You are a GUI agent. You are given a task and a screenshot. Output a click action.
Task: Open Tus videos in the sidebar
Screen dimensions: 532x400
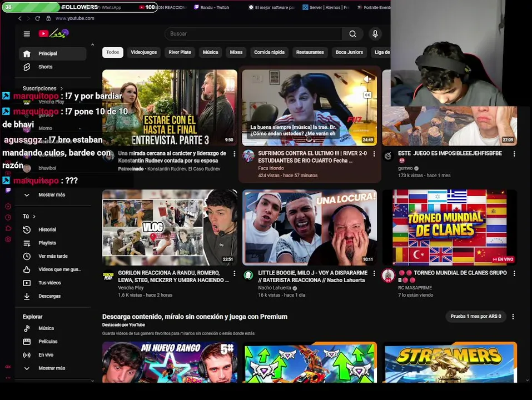click(53, 283)
